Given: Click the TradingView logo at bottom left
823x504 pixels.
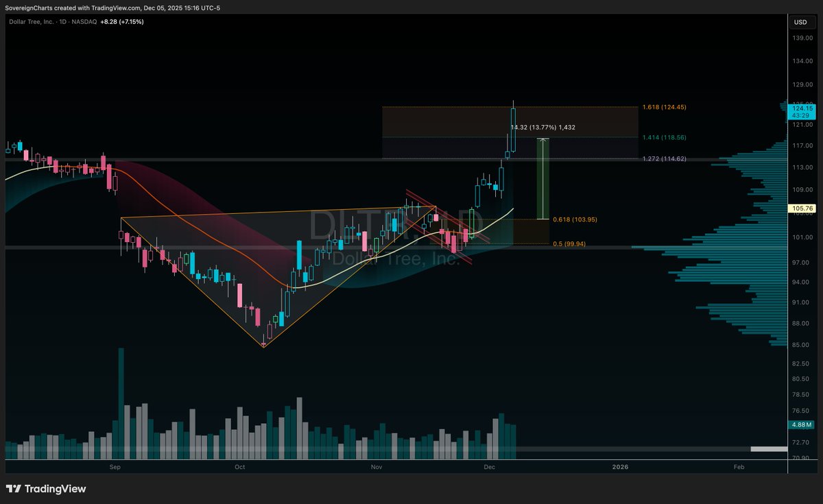Looking at the screenshot, I should click(46, 489).
